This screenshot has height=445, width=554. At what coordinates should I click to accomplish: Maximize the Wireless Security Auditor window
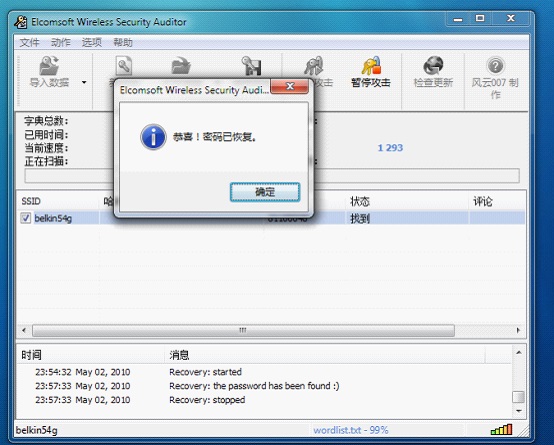480,18
